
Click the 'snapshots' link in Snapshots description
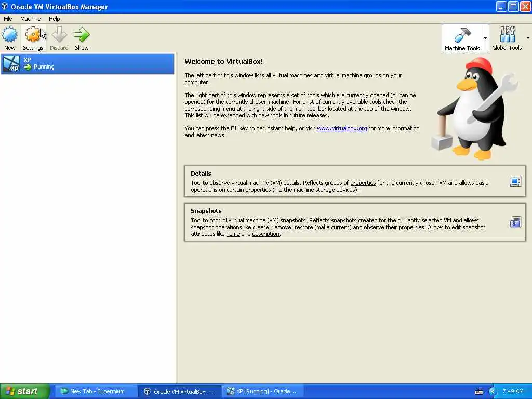click(x=344, y=220)
